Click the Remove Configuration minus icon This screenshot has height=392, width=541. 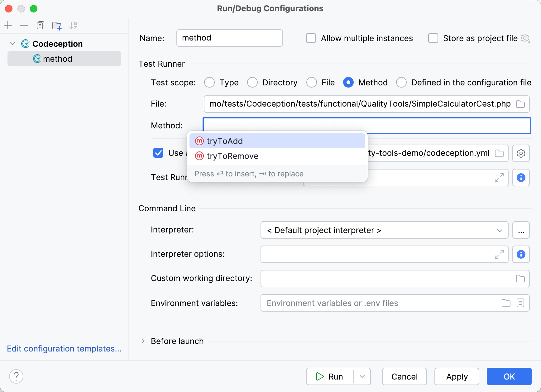(x=24, y=26)
